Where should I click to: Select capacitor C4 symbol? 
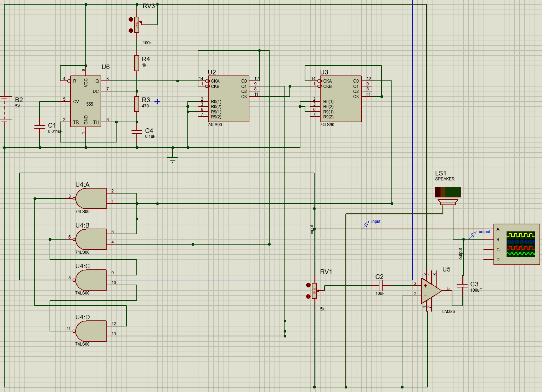[137, 132]
